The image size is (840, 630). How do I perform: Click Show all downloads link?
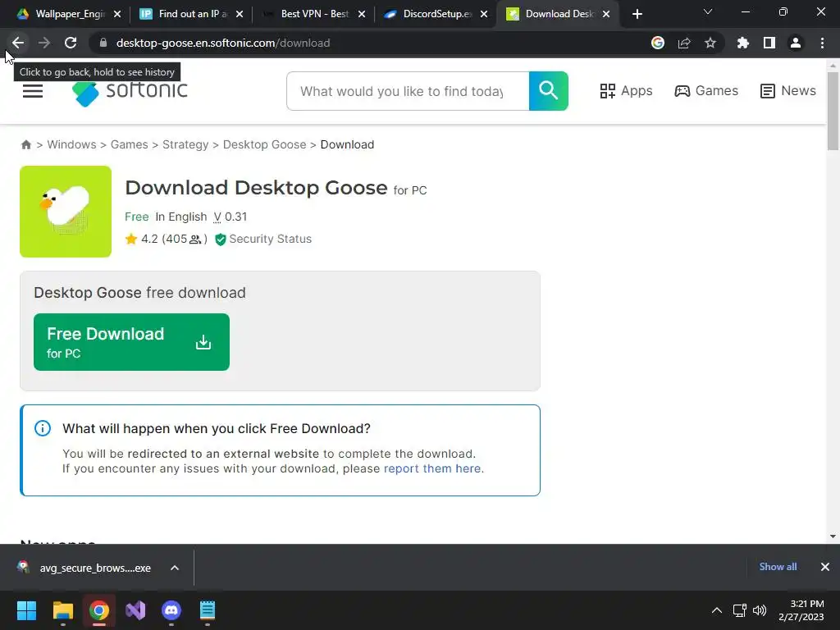778,567
